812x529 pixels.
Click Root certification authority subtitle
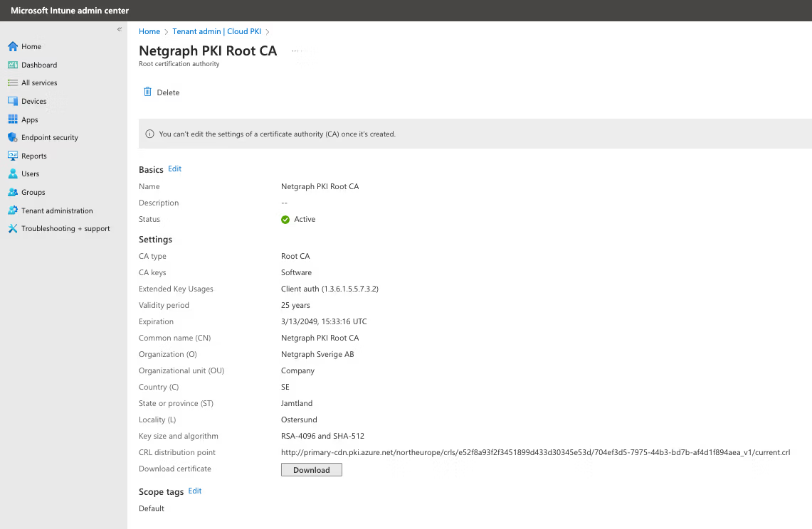pos(179,64)
